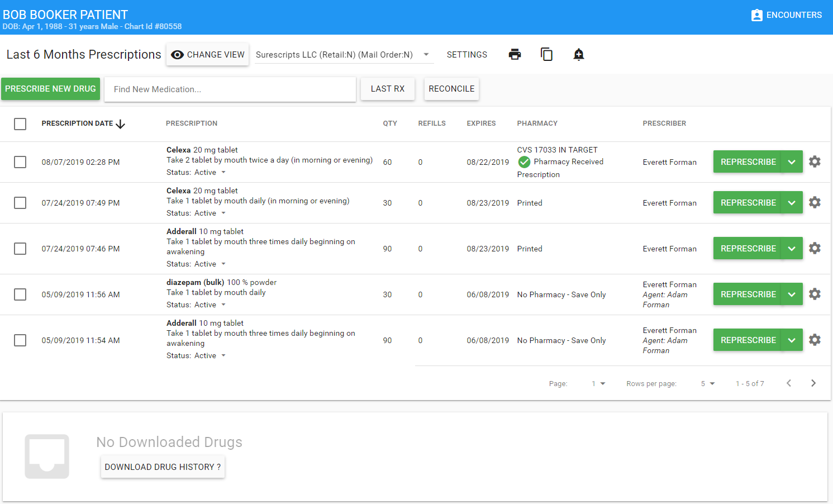Click the No Downloaded Drugs inbox icon
Screen dimensions: 833x504
coord(47,457)
